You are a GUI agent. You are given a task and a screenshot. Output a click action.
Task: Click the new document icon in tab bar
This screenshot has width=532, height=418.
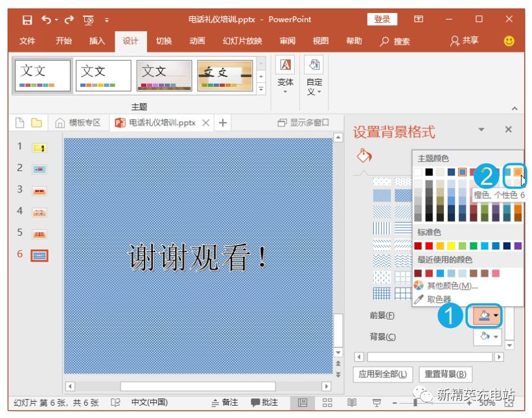tap(19, 122)
